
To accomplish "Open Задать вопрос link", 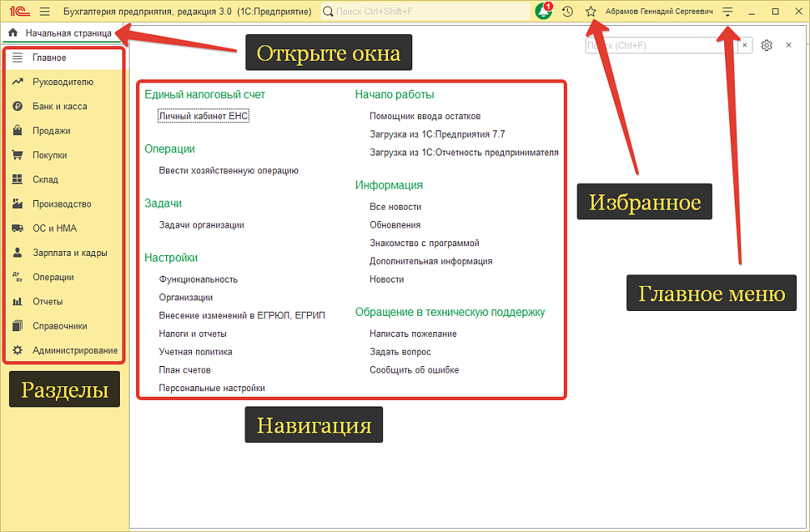I will [400, 351].
